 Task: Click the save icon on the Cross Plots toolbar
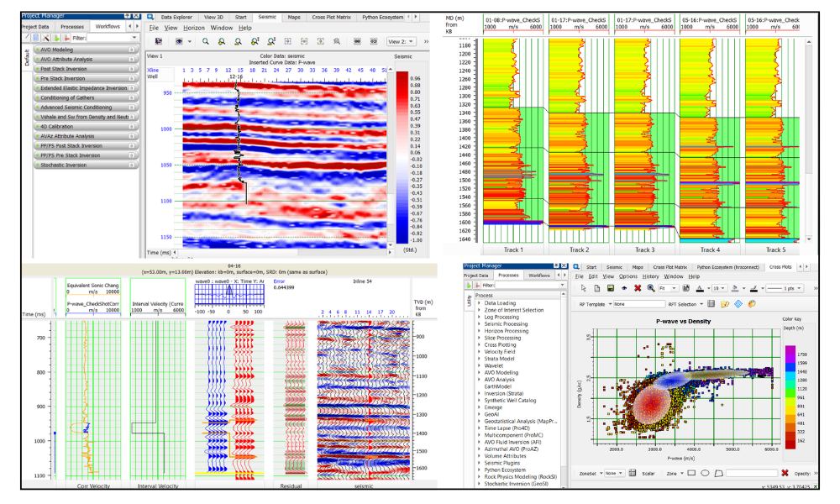(x=610, y=288)
